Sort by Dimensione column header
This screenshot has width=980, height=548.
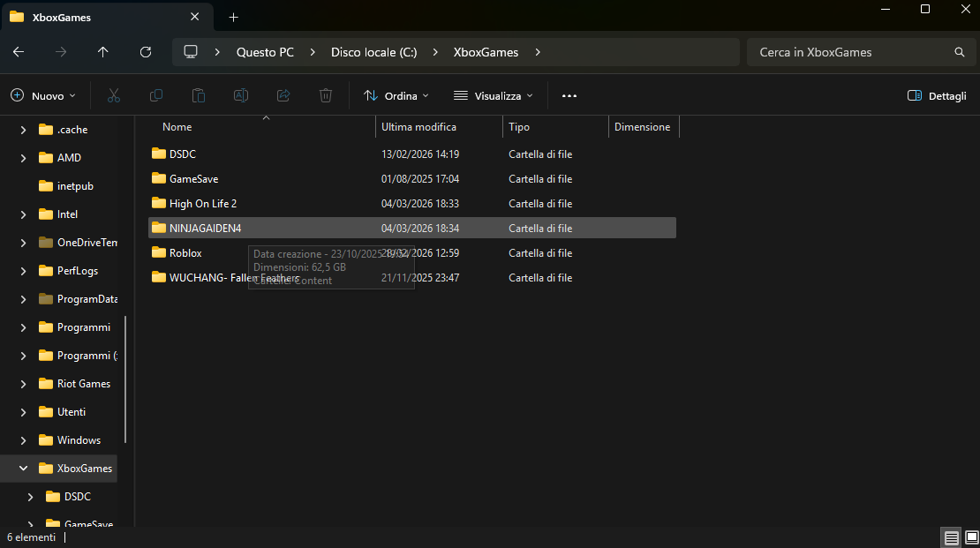643,127
